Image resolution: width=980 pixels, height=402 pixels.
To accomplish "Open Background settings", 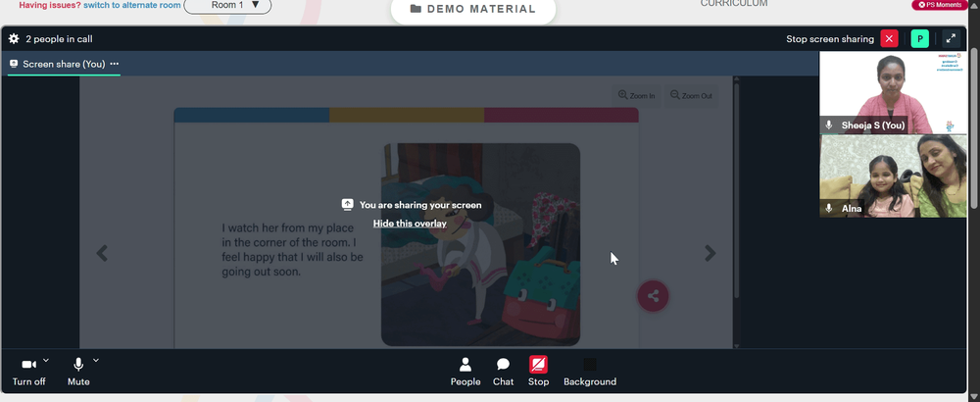I will pos(590,372).
